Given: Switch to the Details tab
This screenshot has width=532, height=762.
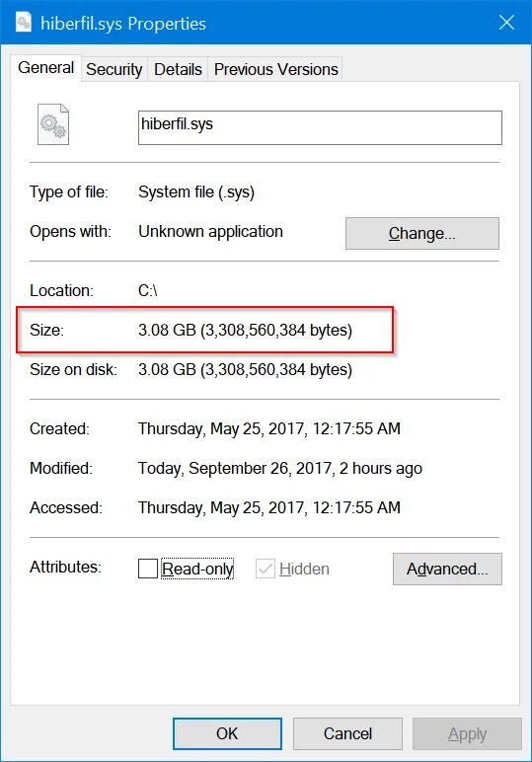Looking at the screenshot, I should [178, 69].
